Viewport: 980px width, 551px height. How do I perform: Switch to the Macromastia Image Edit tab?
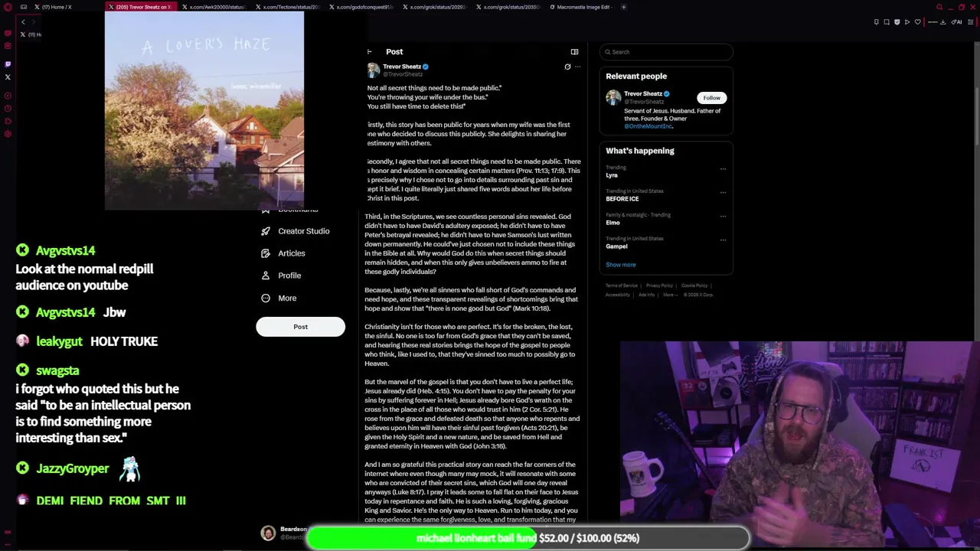pyautogui.click(x=580, y=7)
